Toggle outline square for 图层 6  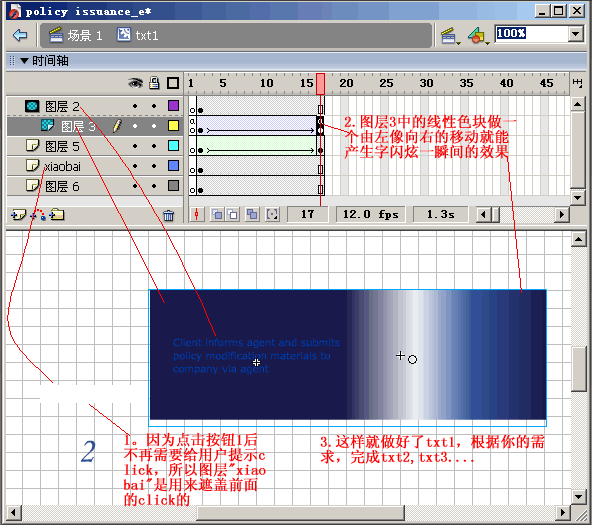[173, 186]
